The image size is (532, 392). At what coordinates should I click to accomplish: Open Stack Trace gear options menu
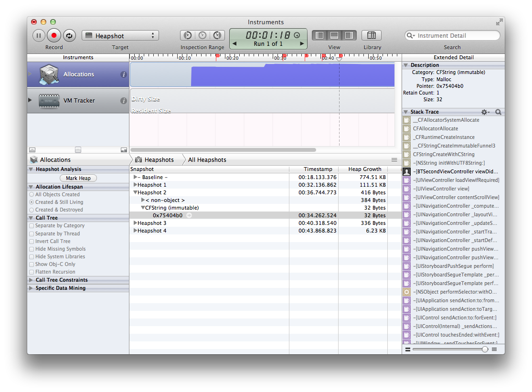pos(486,112)
